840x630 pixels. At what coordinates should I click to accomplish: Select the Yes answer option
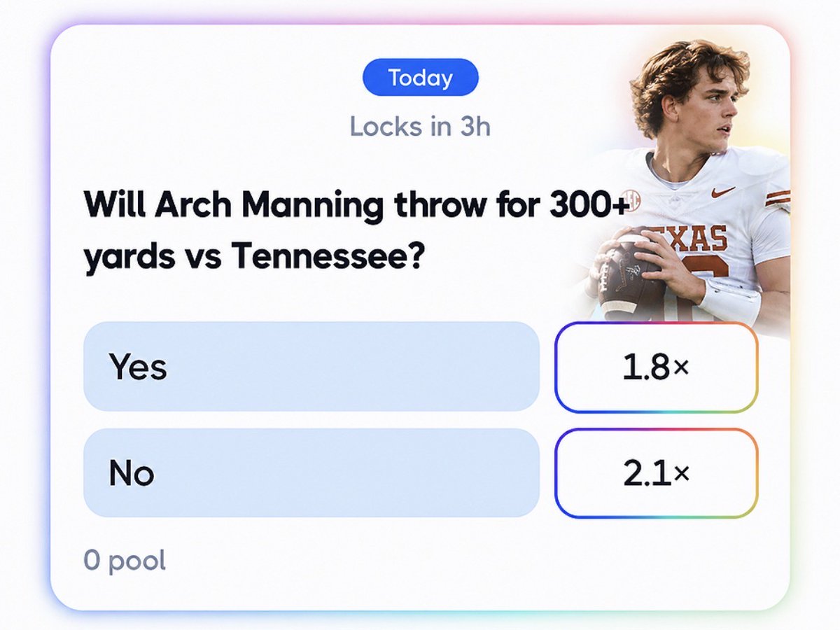point(311,366)
